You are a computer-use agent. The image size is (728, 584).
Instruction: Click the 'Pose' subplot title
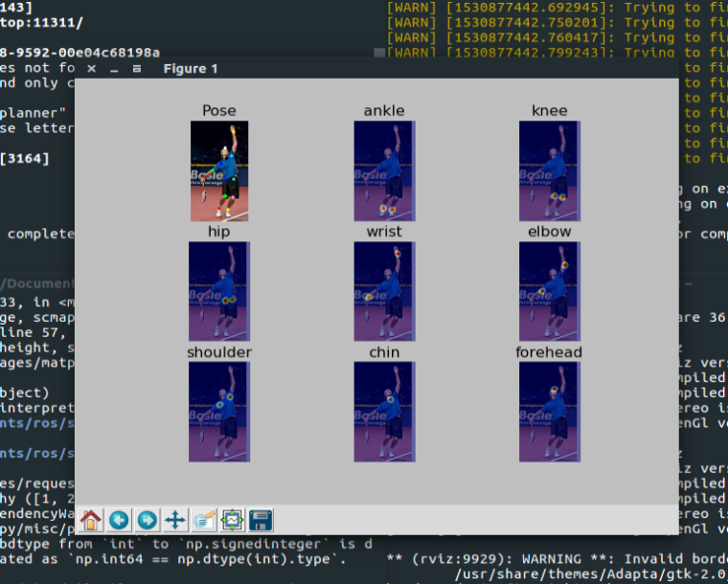tap(219, 110)
